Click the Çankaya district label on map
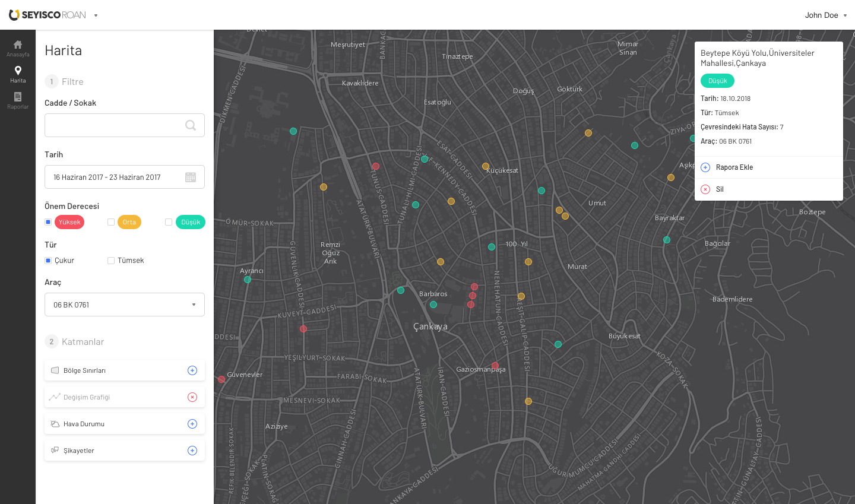 tap(430, 327)
